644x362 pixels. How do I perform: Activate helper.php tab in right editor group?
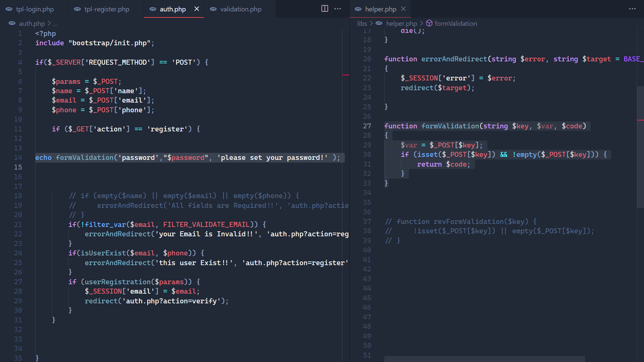(x=380, y=9)
